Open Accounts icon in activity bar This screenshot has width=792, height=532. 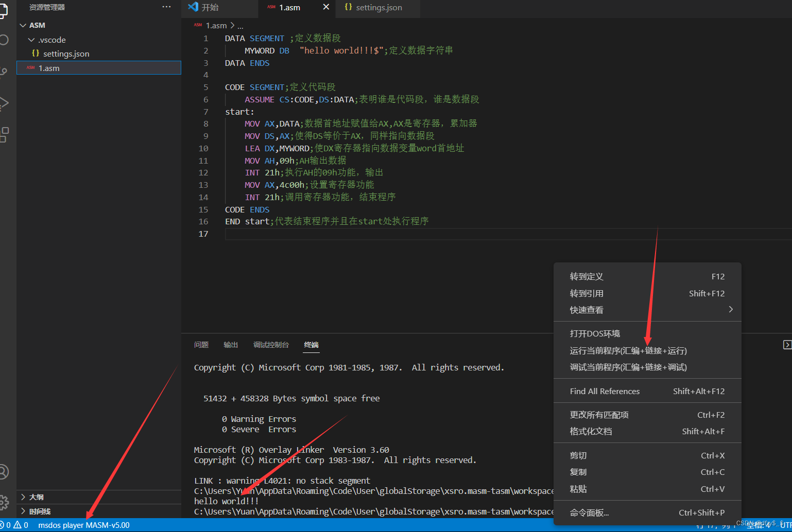point(4,471)
